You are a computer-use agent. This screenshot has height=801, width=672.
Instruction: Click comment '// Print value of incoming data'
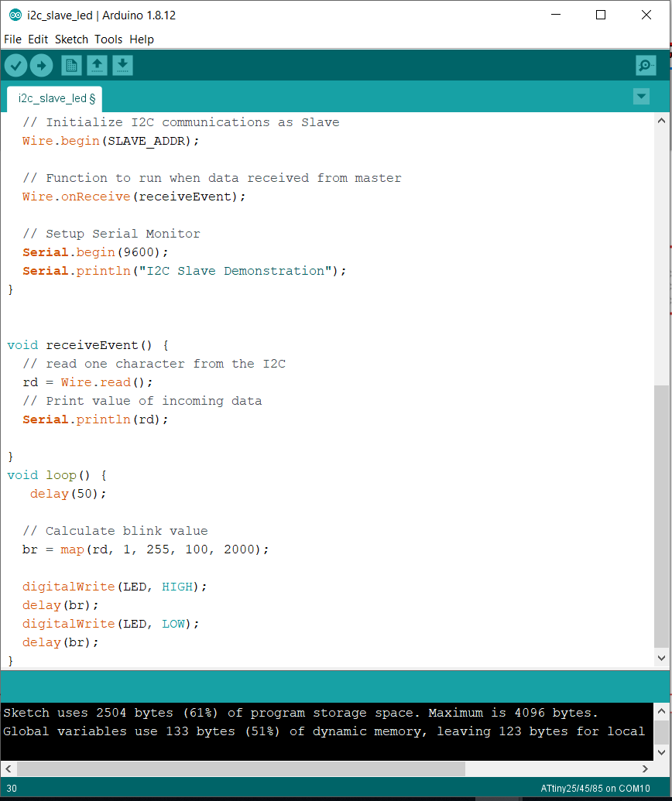click(142, 401)
